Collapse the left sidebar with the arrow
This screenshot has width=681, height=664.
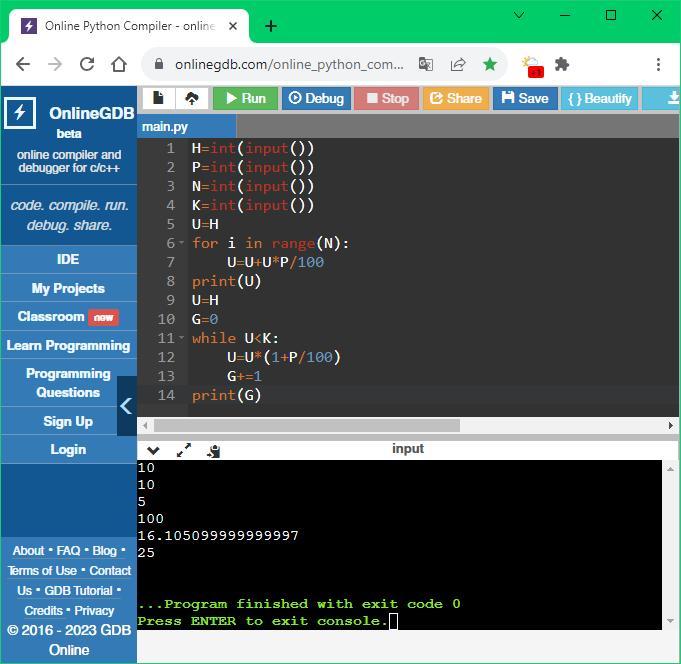click(126, 406)
